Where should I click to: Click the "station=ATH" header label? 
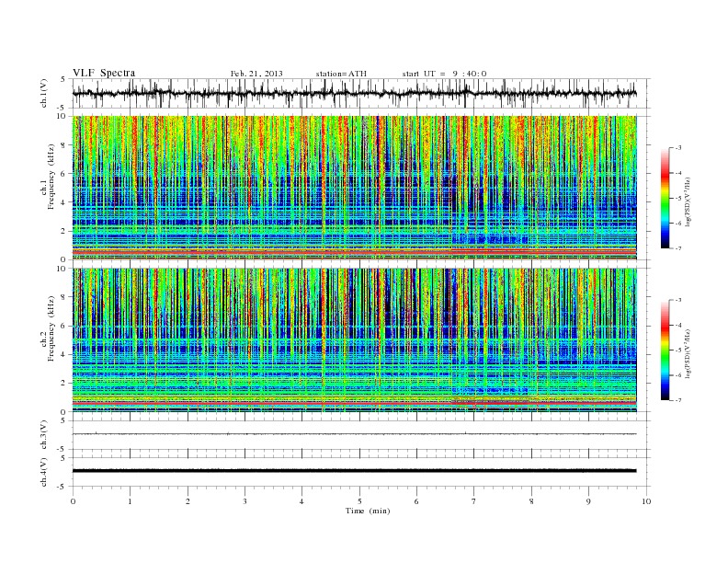[x=341, y=74]
